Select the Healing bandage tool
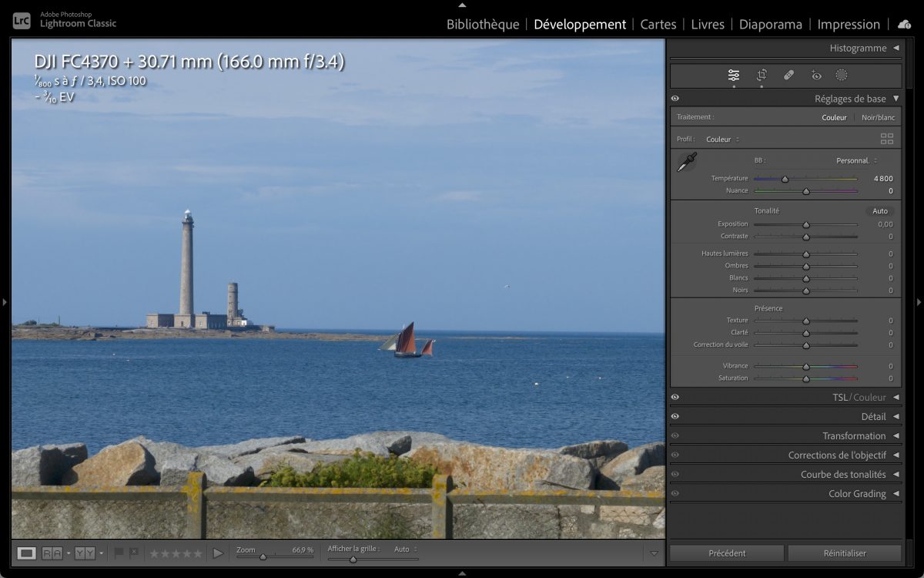 pyautogui.click(x=788, y=75)
